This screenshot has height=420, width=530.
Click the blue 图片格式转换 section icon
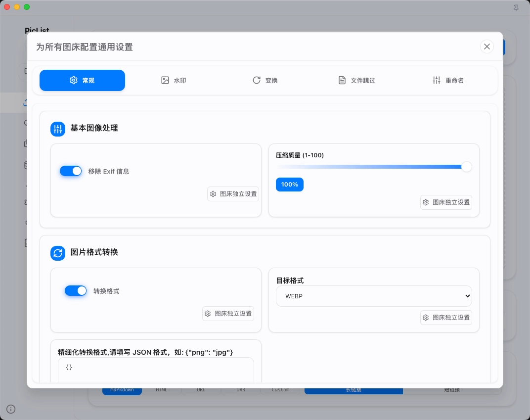pos(58,253)
